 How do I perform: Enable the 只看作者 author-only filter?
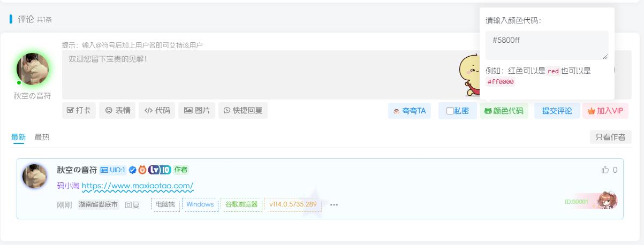610,137
